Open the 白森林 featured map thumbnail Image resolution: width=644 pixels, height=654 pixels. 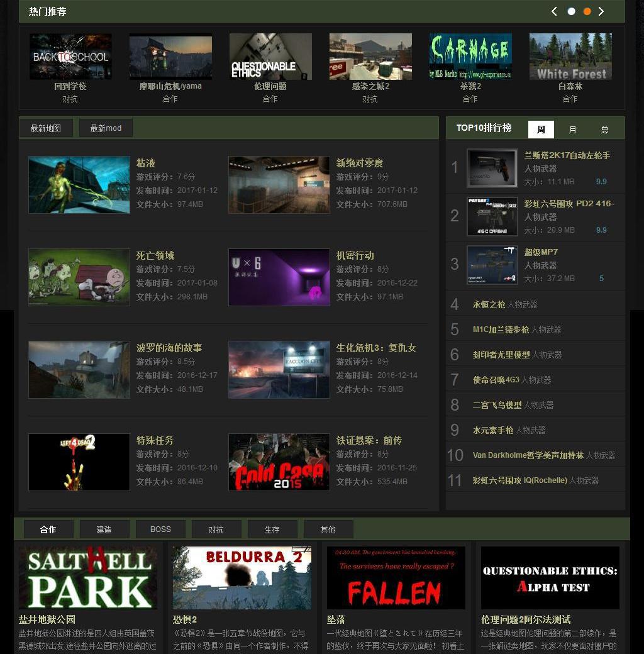coord(570,56)
